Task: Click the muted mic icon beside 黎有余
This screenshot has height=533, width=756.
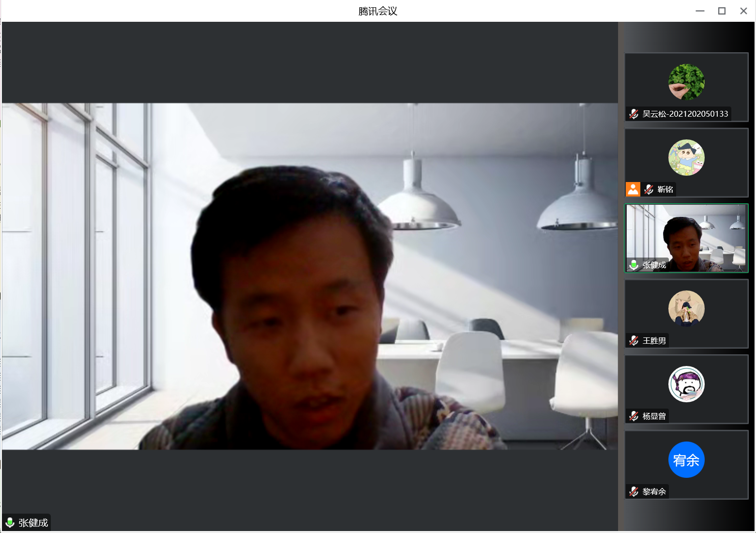Action: pyautogui.click(x=634, y=492)
